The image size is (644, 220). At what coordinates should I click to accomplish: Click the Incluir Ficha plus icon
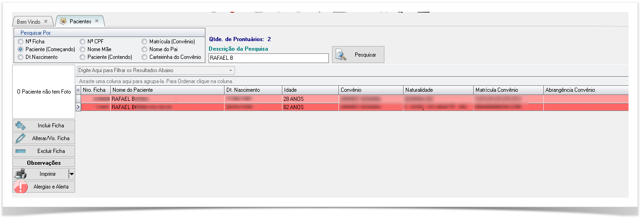click(20, 126)
